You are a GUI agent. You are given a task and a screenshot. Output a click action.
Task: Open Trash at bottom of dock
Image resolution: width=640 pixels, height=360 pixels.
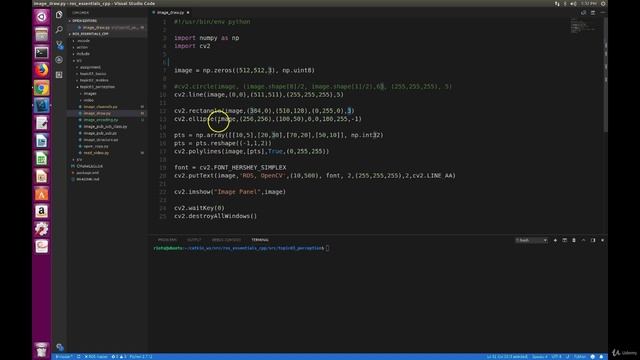41,350
